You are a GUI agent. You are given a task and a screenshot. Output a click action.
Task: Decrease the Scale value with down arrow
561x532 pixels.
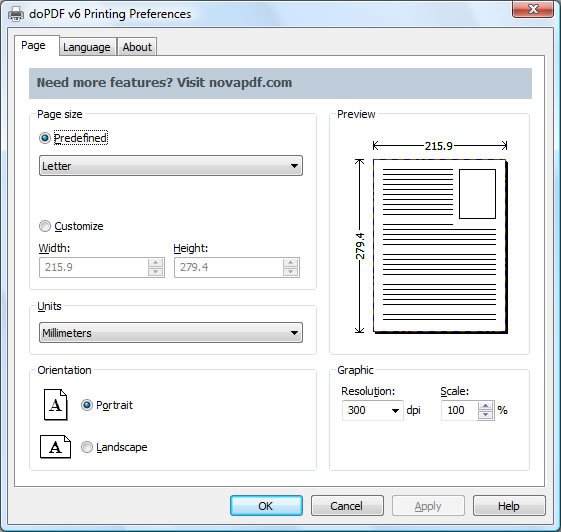(x=486, y=415)
